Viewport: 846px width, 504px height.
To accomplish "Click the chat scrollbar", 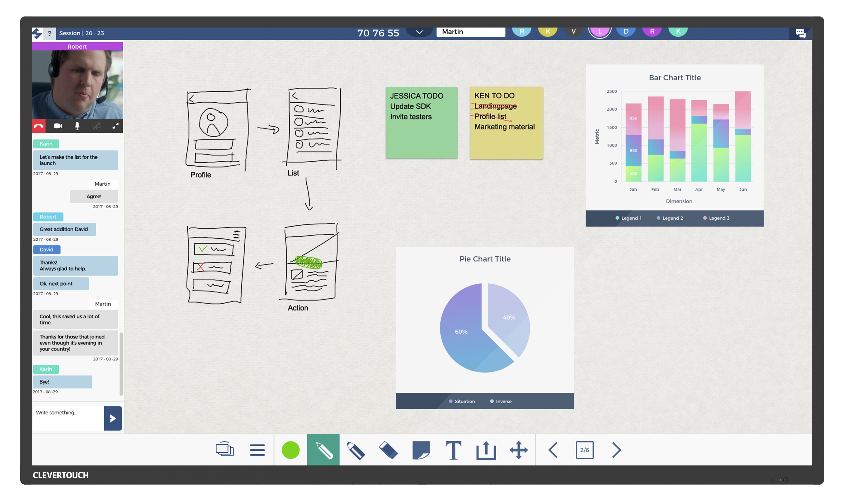I will point(121,364).
